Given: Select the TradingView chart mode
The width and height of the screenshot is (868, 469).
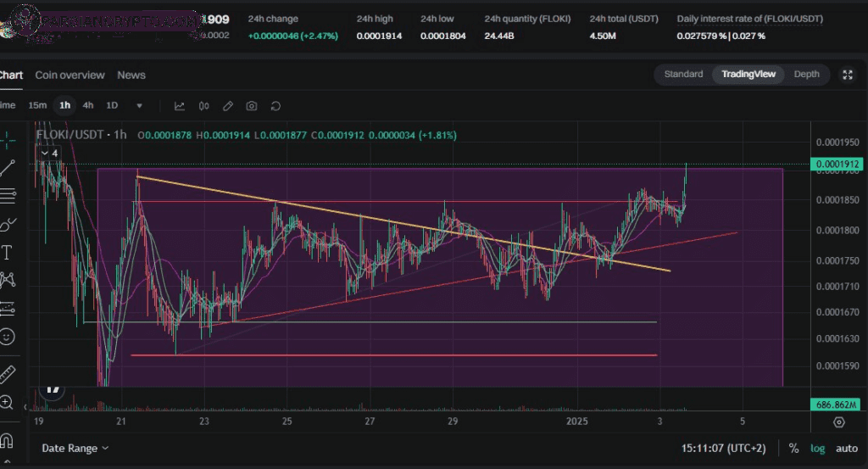Looking at the screenshot, I should pos(748,74).
